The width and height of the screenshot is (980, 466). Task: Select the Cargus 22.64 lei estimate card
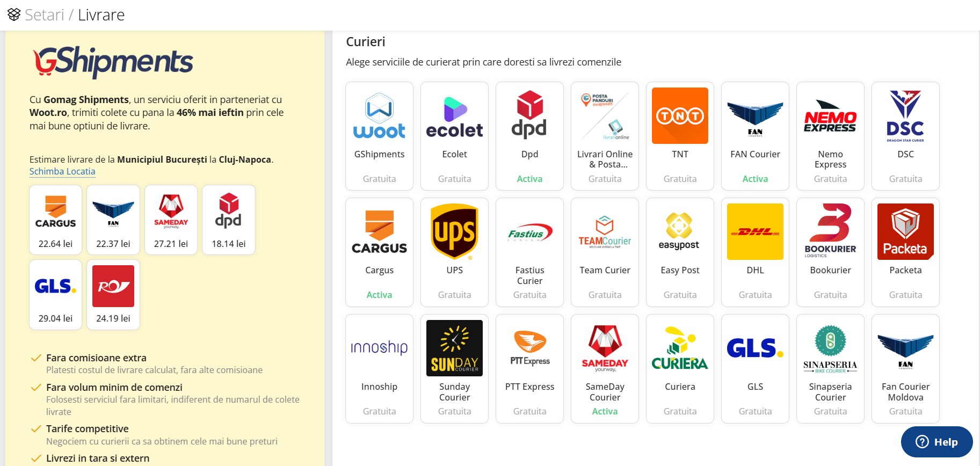(56, 220)
